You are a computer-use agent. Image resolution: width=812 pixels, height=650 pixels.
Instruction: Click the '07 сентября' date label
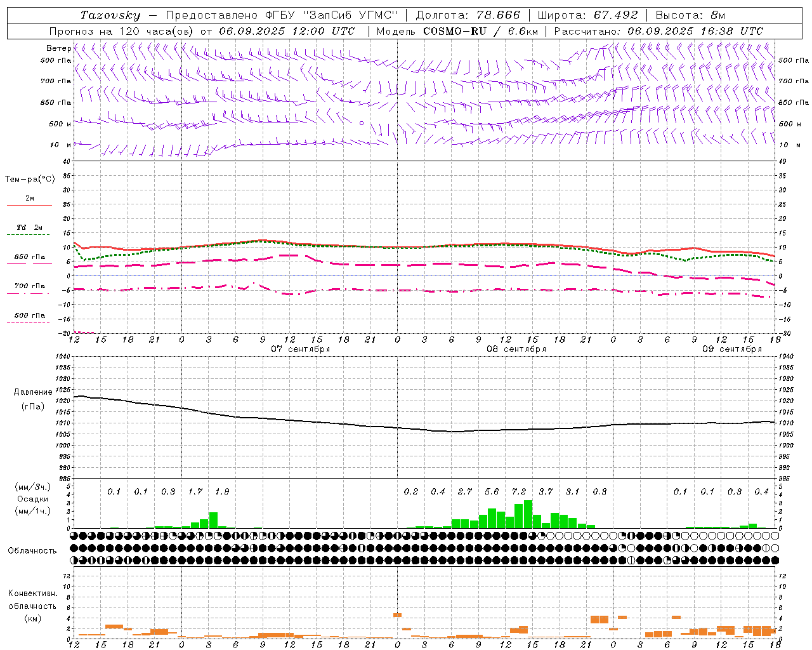tap(301, 348)
